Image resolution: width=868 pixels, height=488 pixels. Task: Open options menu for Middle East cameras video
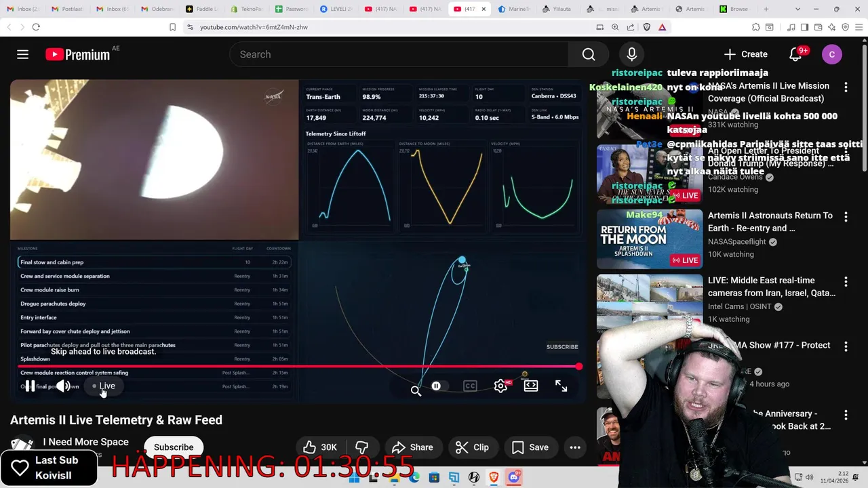pos(846,282)
